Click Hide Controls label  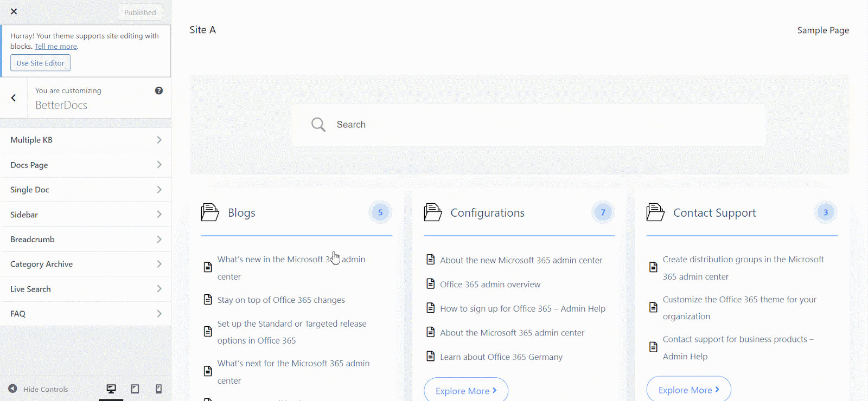pyautogui.click(x=46, y=389)
